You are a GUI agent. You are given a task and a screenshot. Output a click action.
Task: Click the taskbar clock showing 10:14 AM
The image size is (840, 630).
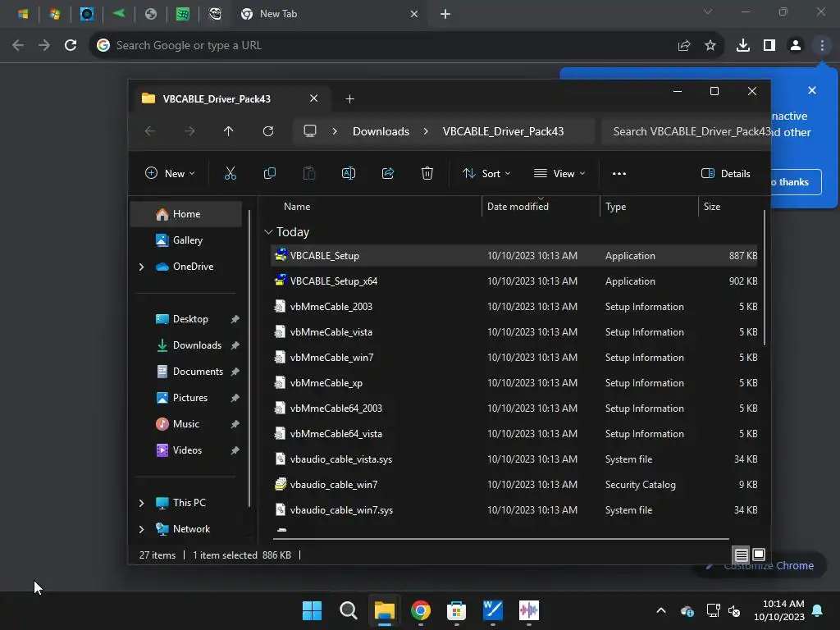pyautogui.click(x=779, y=610)
